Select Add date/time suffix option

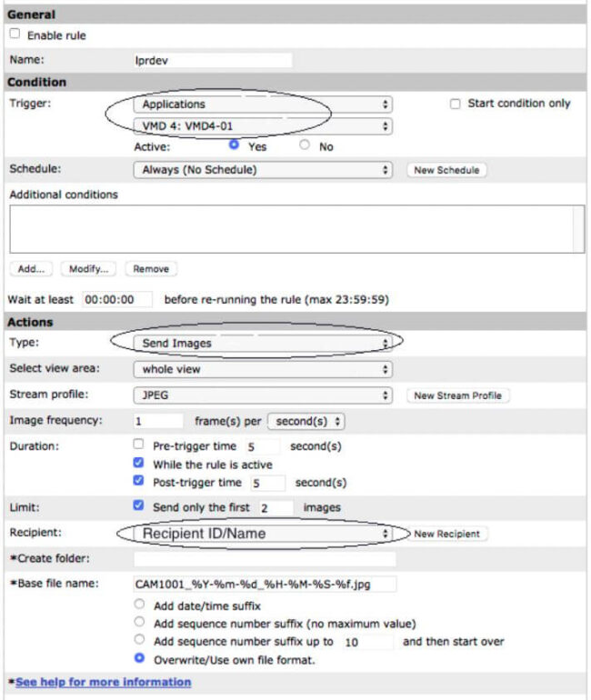[139, 604]
